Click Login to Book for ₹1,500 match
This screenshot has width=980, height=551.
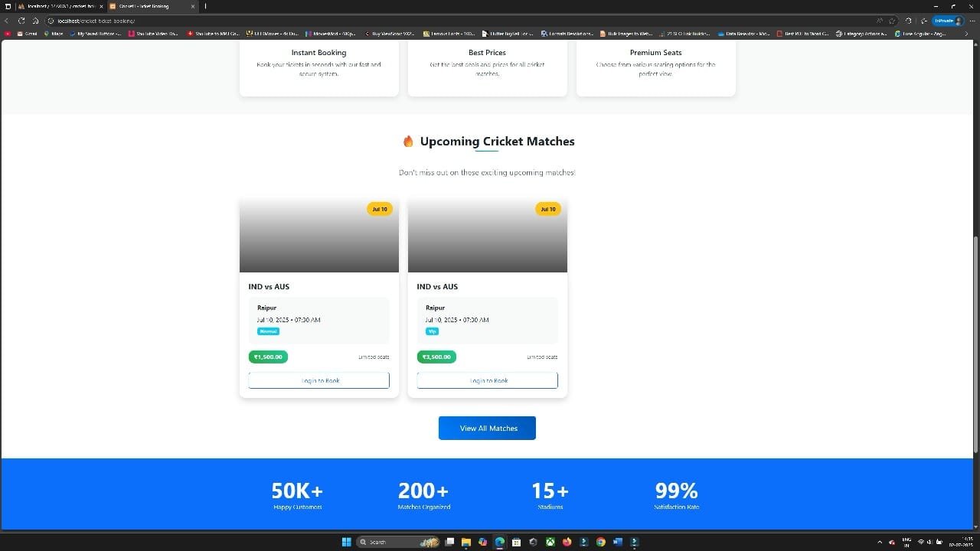pyautogui.click(x=318, y=380)
